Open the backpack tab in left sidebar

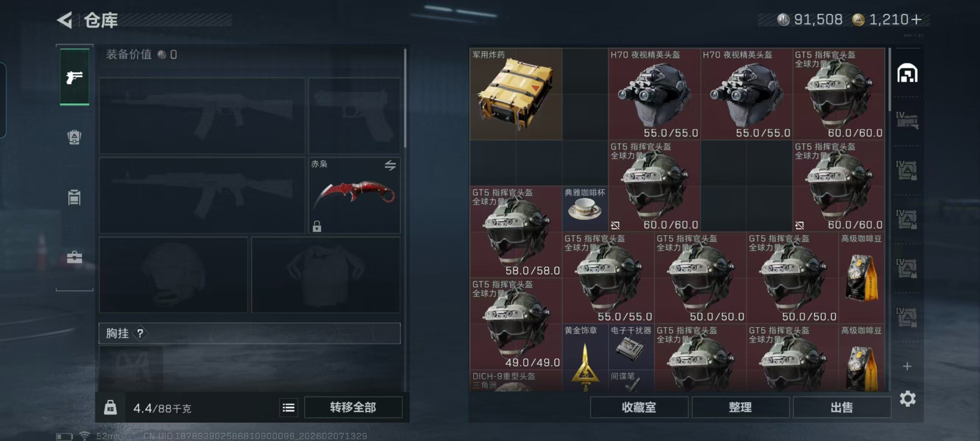point(75,137)
